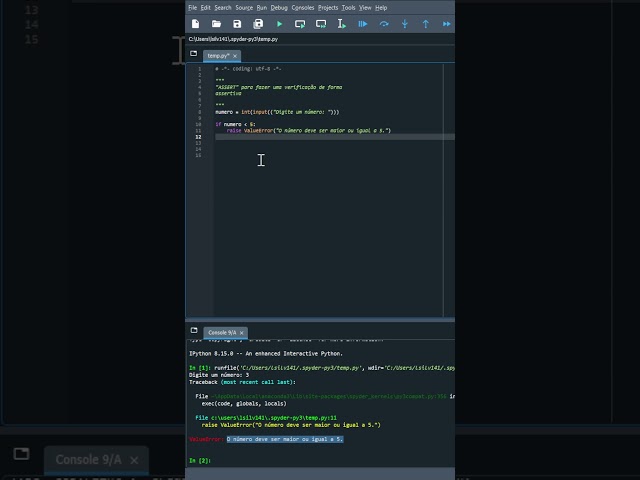This screenshot has width=640, height=480.
Task: Open the Tools menu
Action: [x=349, y=8]
